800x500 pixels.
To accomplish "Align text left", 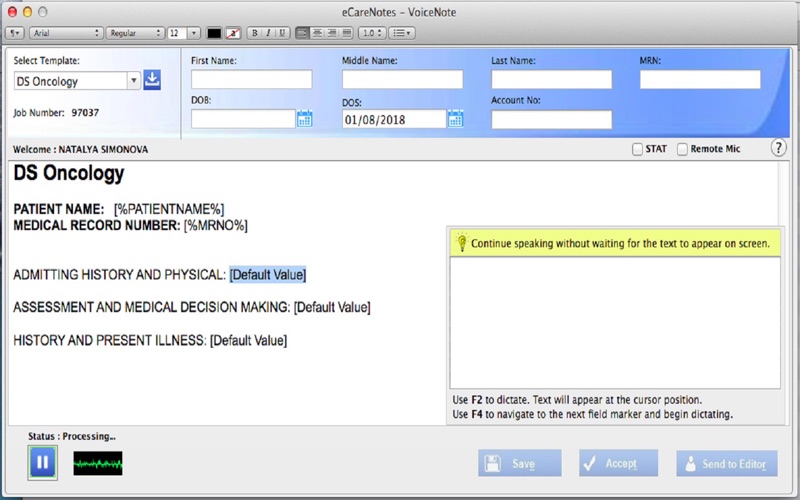I will pos(302,33).
